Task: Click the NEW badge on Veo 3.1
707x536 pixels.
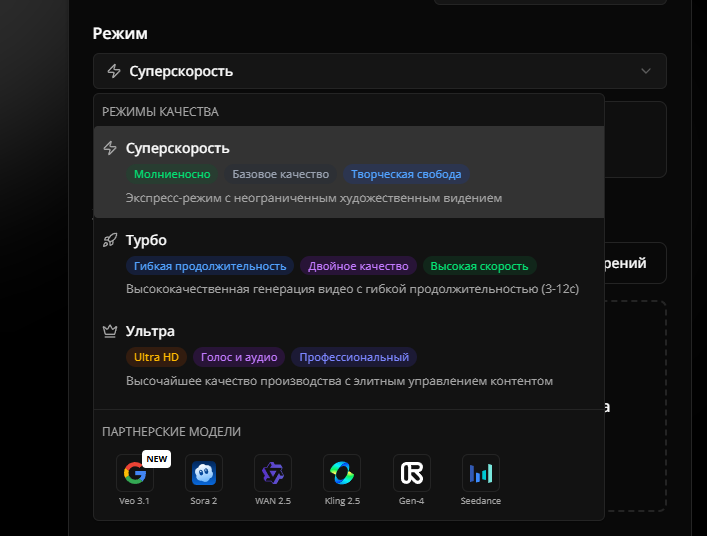Action: click(x=157, y=458)
